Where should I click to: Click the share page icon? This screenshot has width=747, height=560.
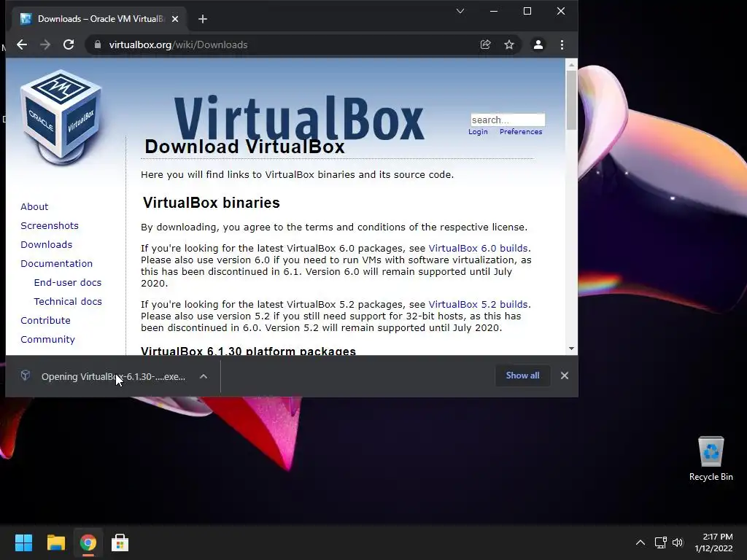click(485, 44)
